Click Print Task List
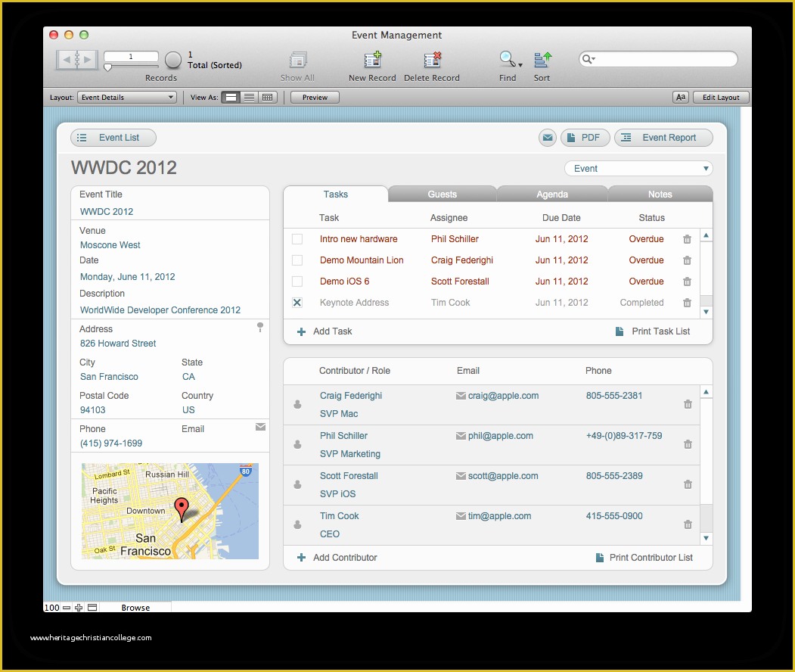 pos(653,331)
